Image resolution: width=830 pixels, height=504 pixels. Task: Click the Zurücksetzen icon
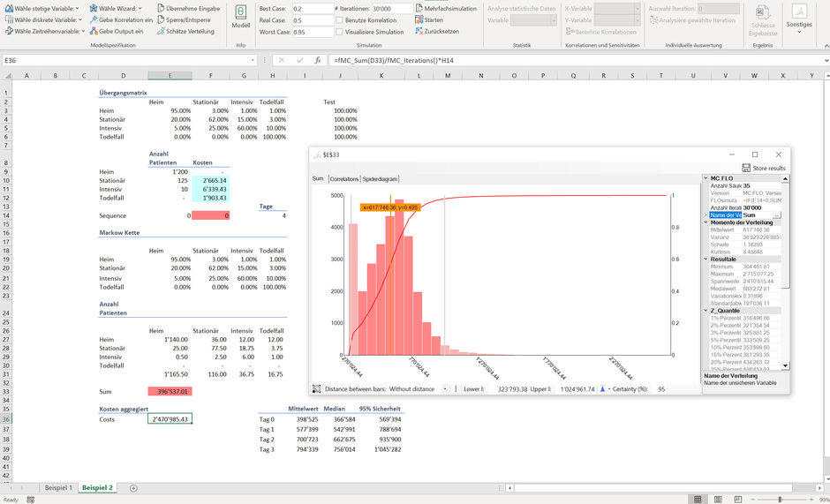tap(419, 31)
